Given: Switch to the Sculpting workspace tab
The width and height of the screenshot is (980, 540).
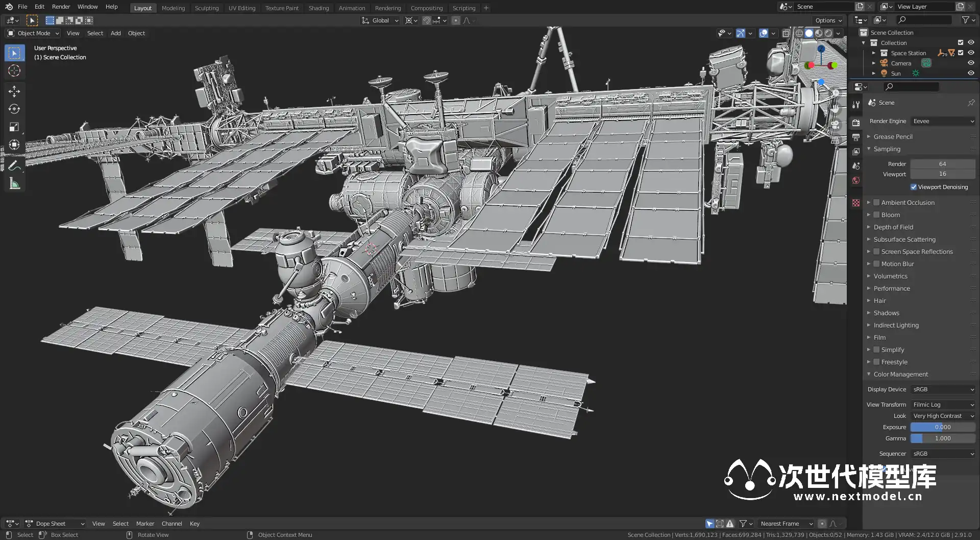Looking at the screenshot, I should click(206, 8).
